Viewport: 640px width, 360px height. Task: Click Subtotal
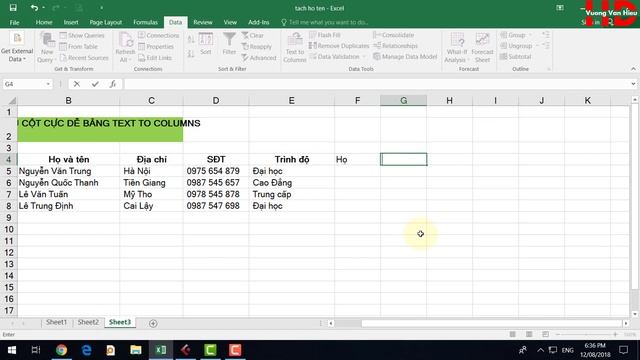[516, 56]
